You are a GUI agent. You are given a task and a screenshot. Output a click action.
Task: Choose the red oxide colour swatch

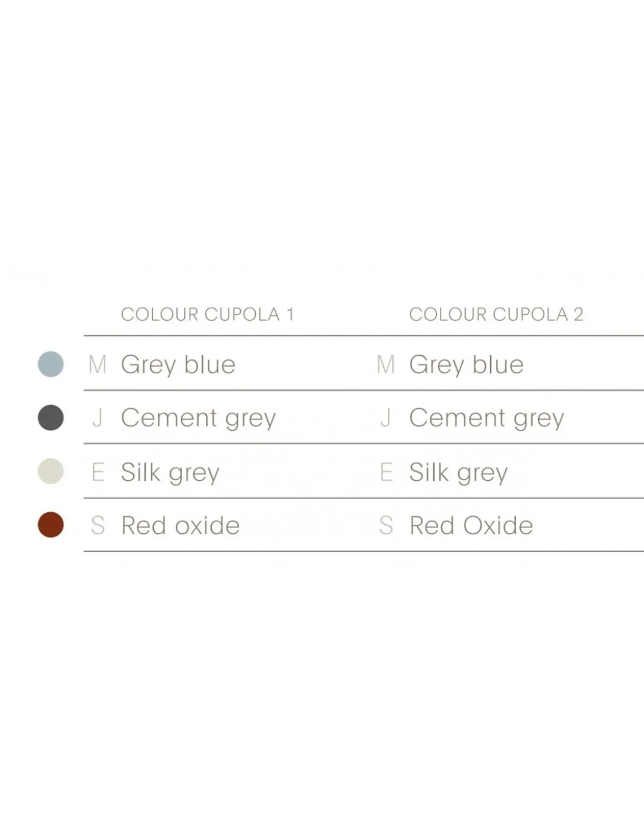tap(51, 525)
